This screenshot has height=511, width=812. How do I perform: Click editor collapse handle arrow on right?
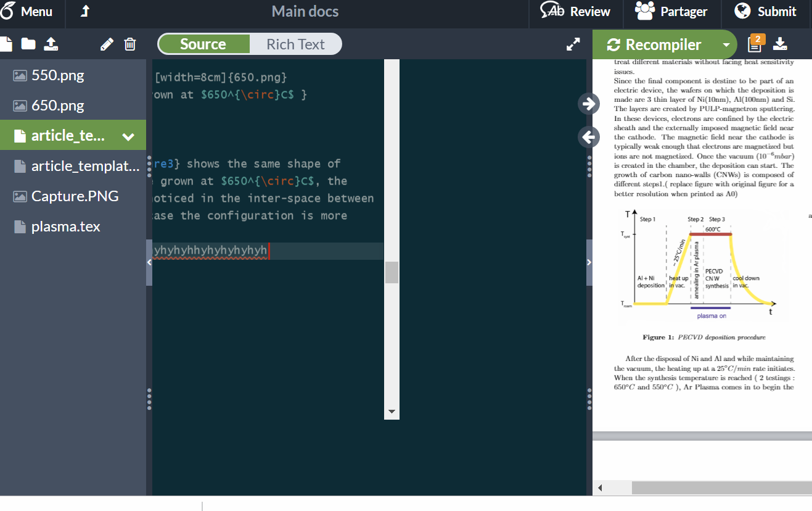click(x=589, y=262)
